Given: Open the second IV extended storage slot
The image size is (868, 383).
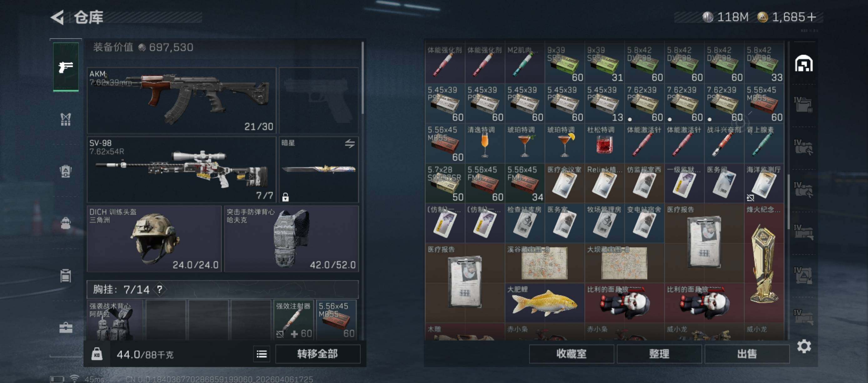Looking at the screenshot, I should pos(804,147).
